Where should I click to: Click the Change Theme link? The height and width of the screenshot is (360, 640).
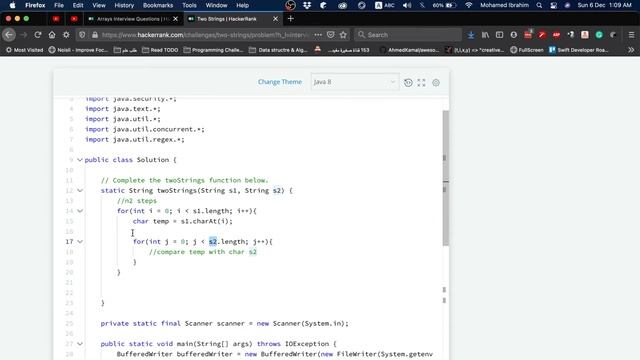pyautogui.click(x=280, y=82)
